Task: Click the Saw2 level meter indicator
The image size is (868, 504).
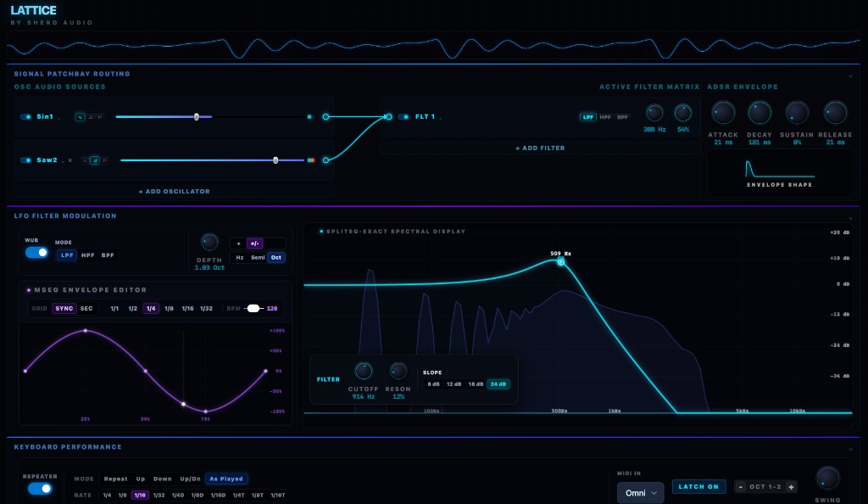Action: pos(311,160)
